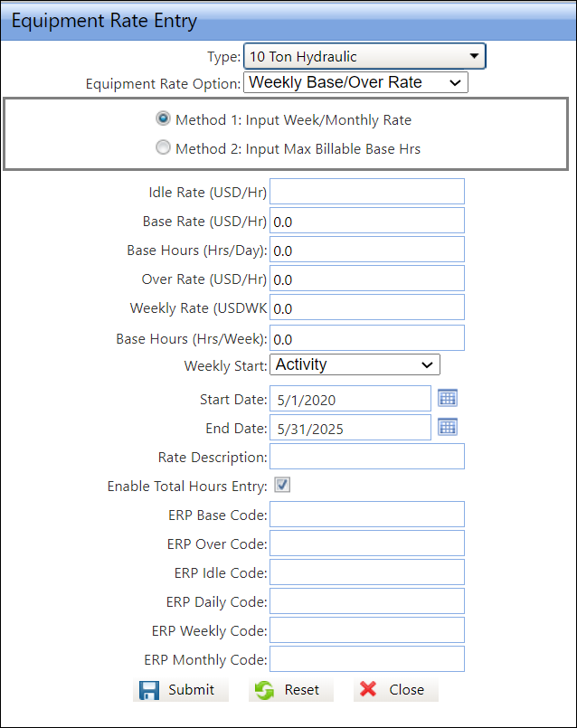Image resolution: width=577 pixels, height=728 pixels.
Task: Click the red X Close icon
Action: (368, 690)
